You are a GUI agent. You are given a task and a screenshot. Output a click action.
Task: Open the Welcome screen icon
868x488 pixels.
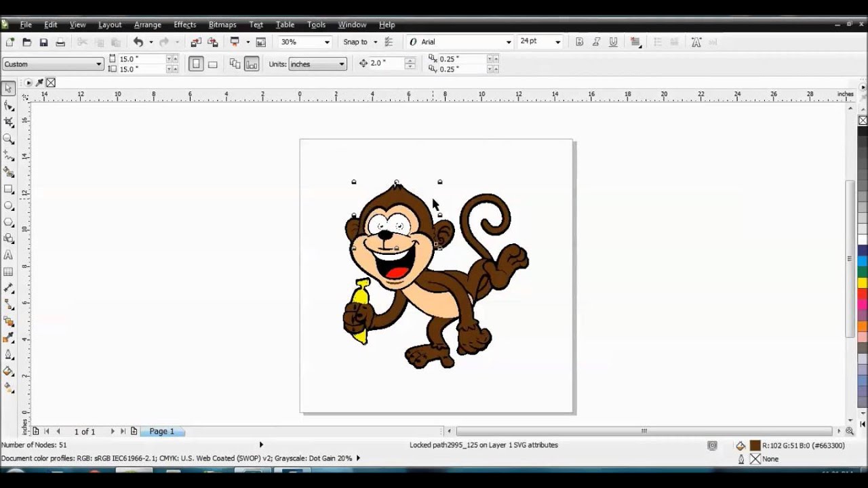pyautogui.click(x=261, y=42)
